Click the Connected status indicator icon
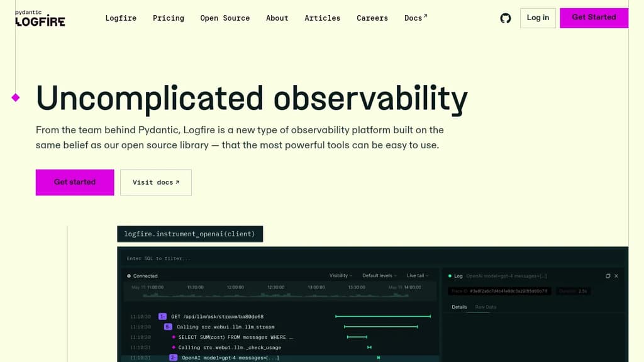644x362 pixels. (128, 276)
